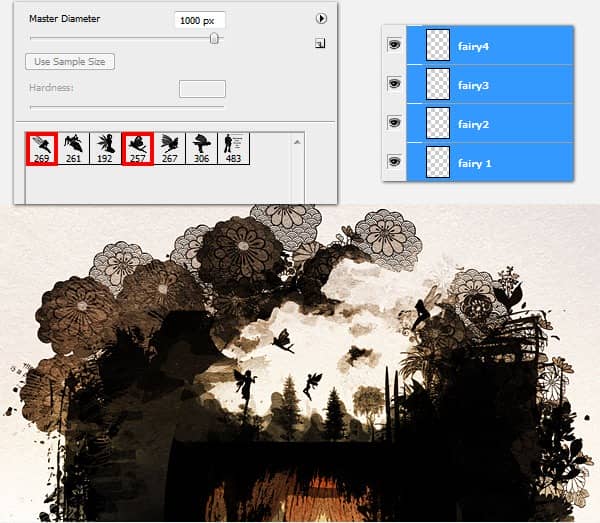Viewport: 600px width, 523px height.
Task: Select the 483 figure brush preset
Action: 233,148
